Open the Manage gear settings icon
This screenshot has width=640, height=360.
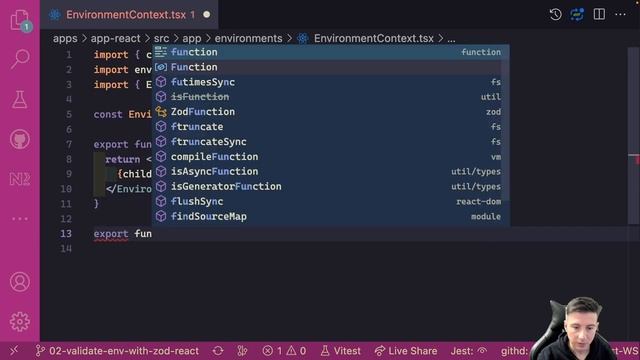20,322
